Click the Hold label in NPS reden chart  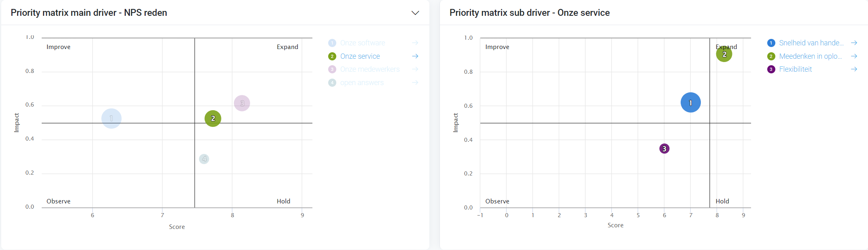283,201
